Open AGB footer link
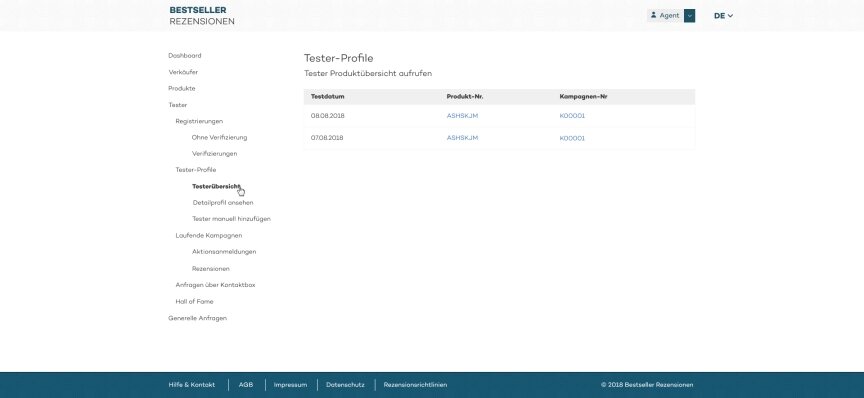 coord(246,385)
